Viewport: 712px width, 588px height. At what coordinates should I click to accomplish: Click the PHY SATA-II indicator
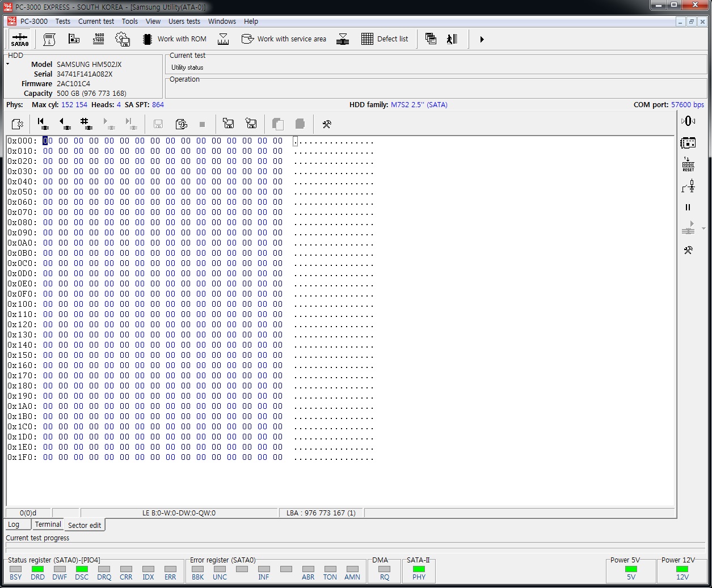(419, 569)
